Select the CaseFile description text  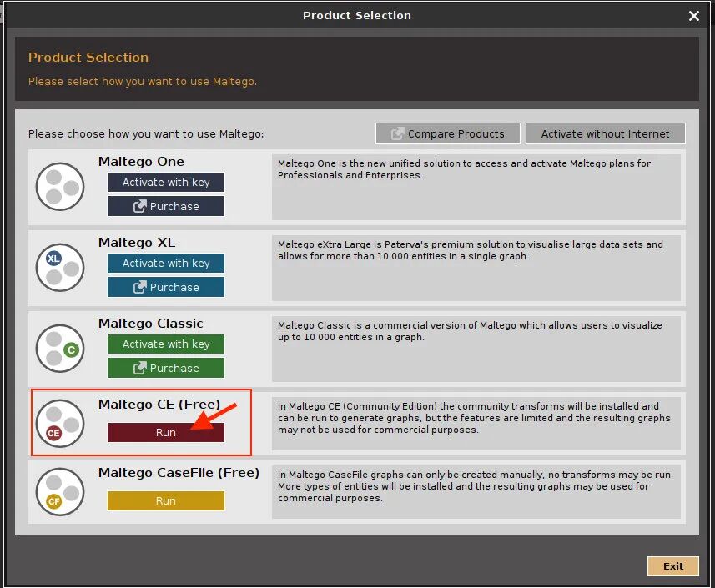pos(476,486)
